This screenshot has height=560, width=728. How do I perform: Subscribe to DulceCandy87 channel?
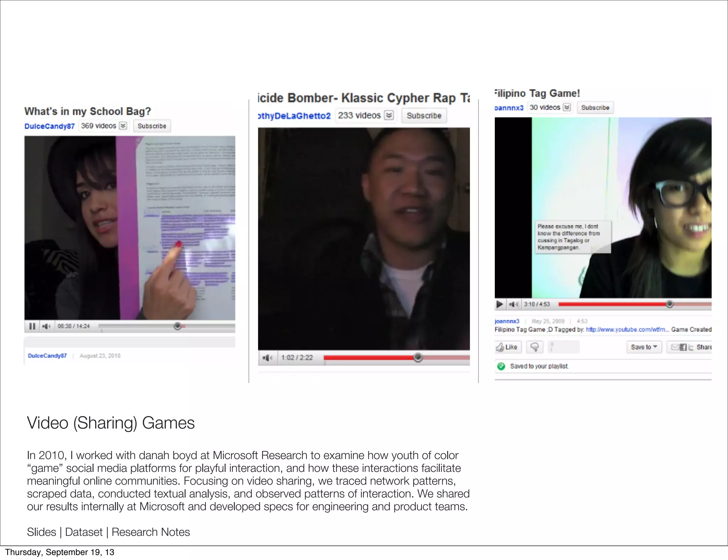tap(152, 126)
